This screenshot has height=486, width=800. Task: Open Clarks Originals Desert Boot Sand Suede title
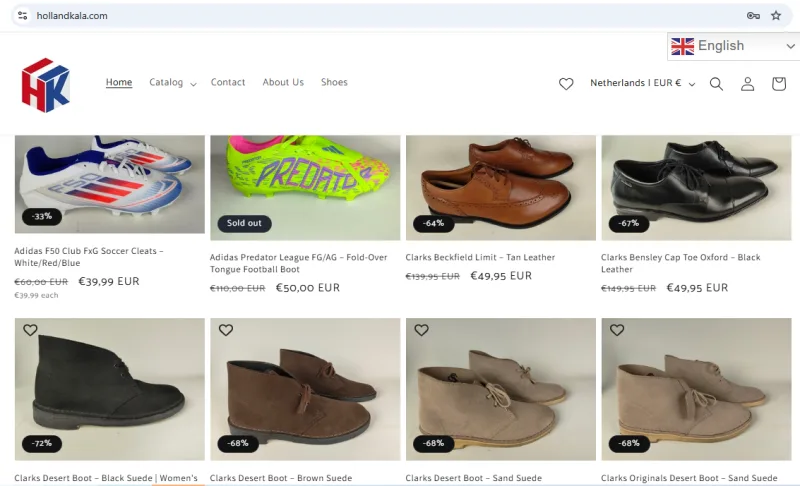(x=689, y=478)
